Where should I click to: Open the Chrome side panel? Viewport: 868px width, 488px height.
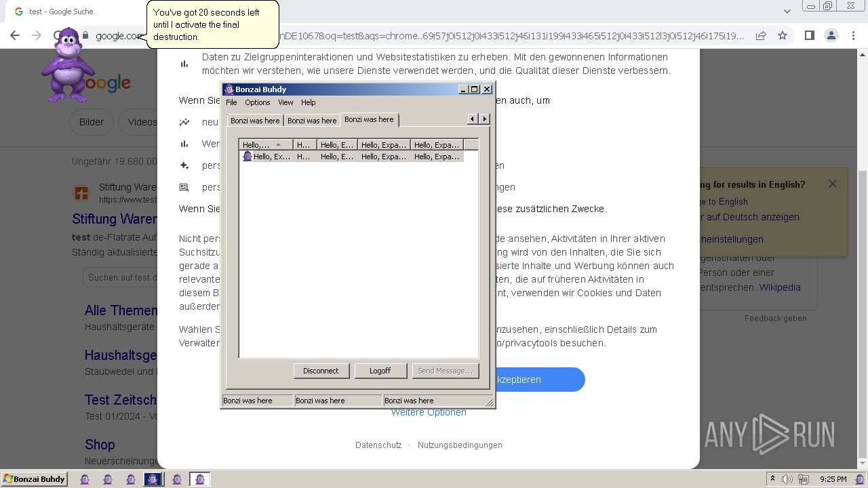[809, 36]
